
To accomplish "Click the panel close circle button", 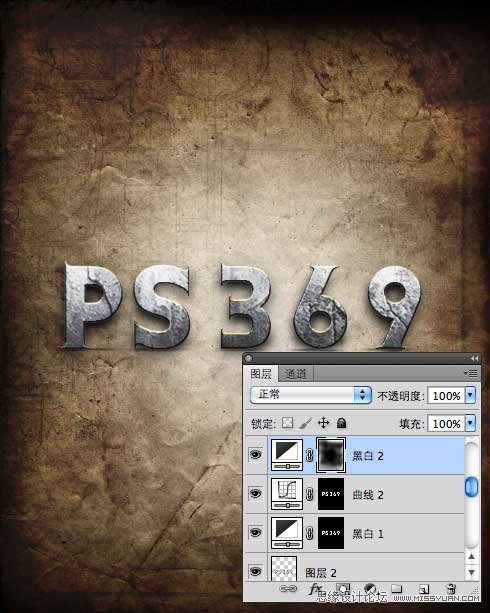I will coord(249,358).
